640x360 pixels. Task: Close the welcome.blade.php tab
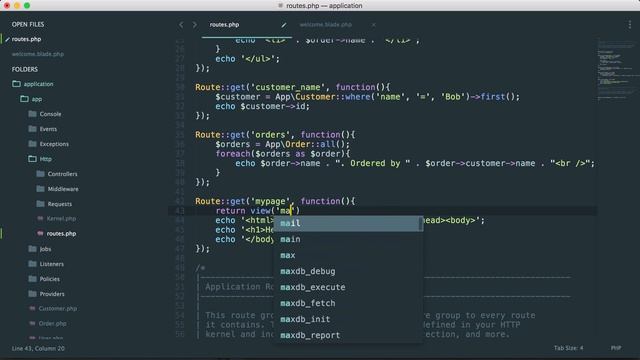click(373, 25)
